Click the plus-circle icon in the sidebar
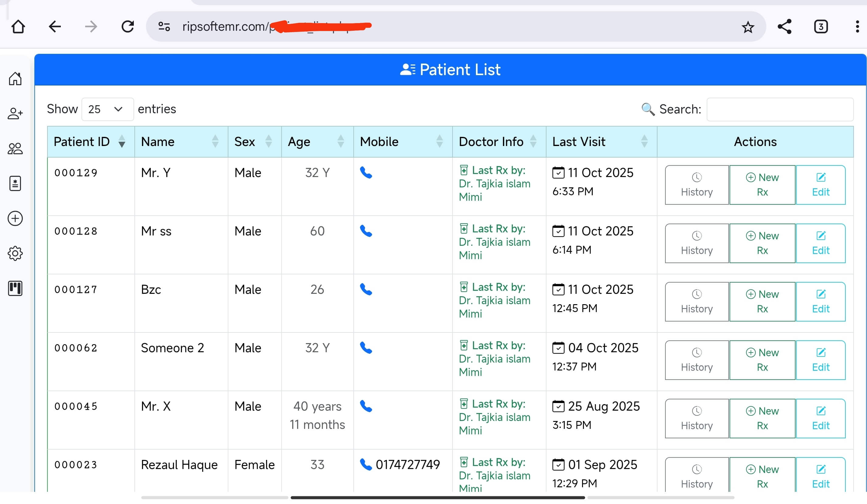This screenshot has height=504, width=867. click(15, 218)
